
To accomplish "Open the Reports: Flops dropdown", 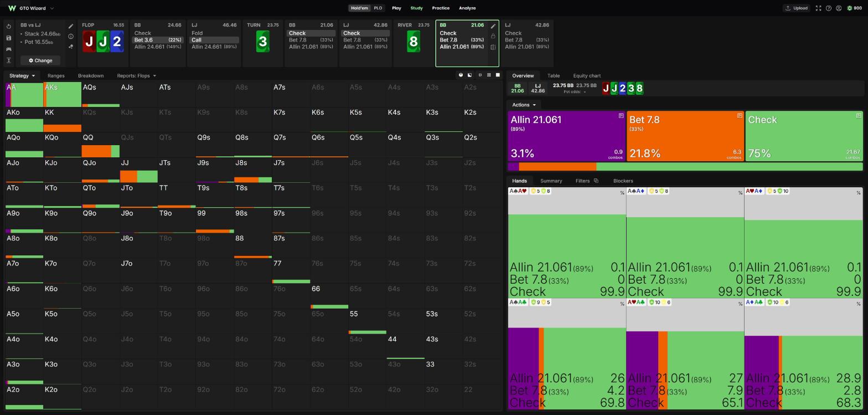I will point(136,75).
